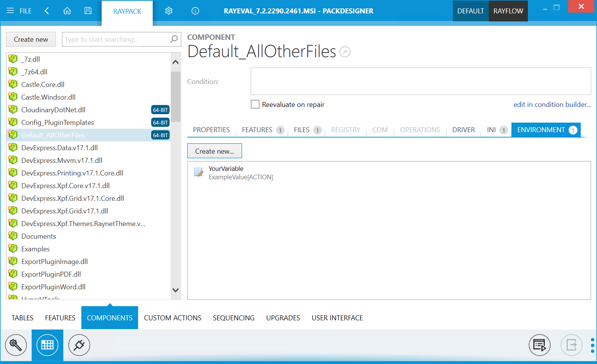Enable the Reevaluate on repair checkbox
Screen dimensions: 597x364
pyautogui.click(x=255, y=104)
